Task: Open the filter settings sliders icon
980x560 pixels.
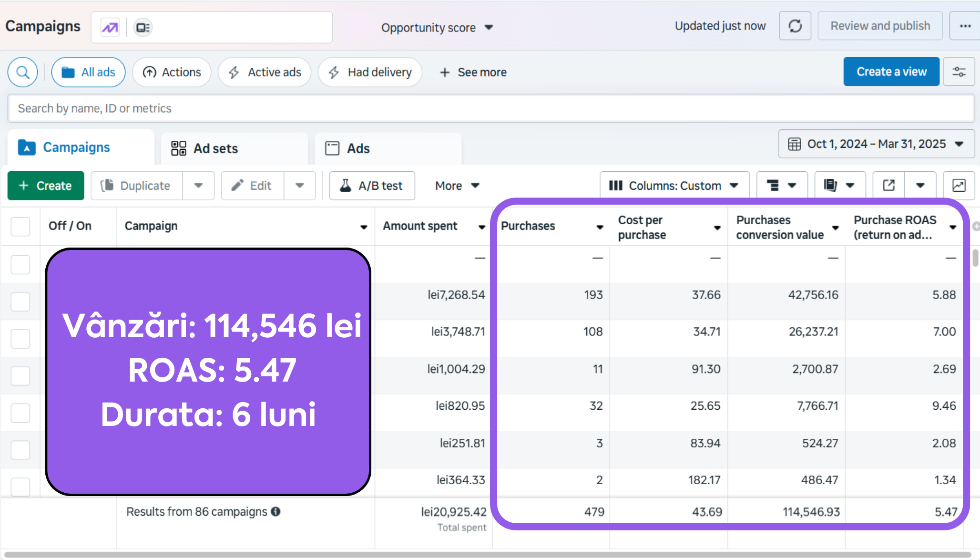Action: pyautogui.click(x=959, y=72)
